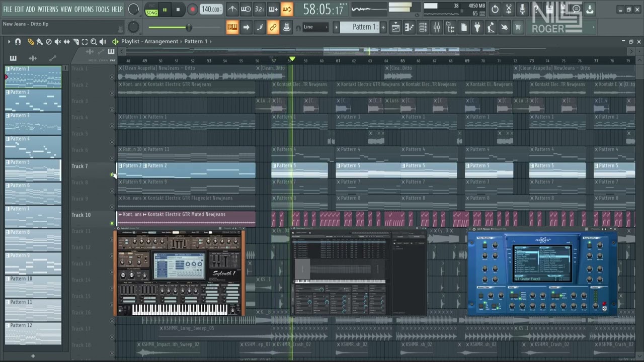This screenshot has height=362, width=644.
Task: Toggle Track 4 mute dot
Action: tap(112, 126)
